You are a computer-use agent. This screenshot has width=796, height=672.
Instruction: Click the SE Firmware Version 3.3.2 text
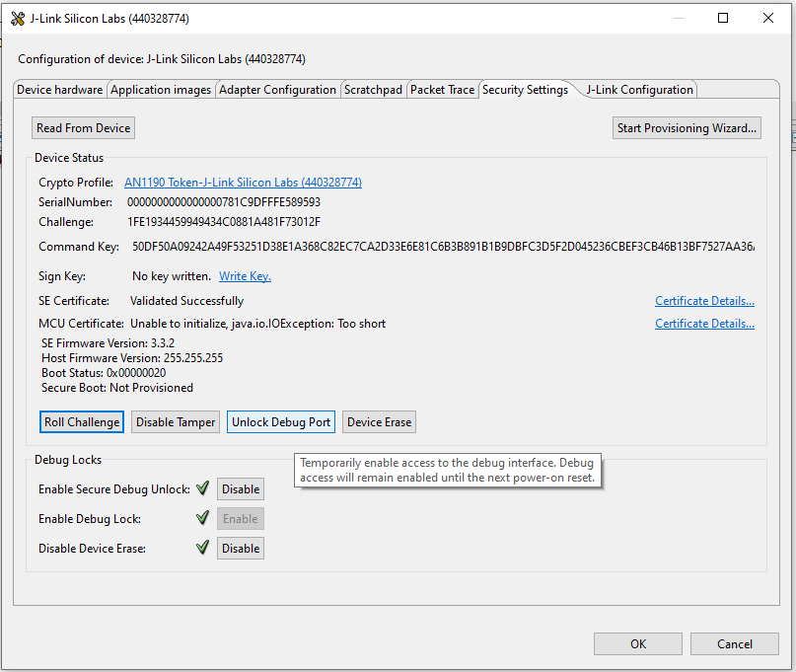tap(109, 343)
